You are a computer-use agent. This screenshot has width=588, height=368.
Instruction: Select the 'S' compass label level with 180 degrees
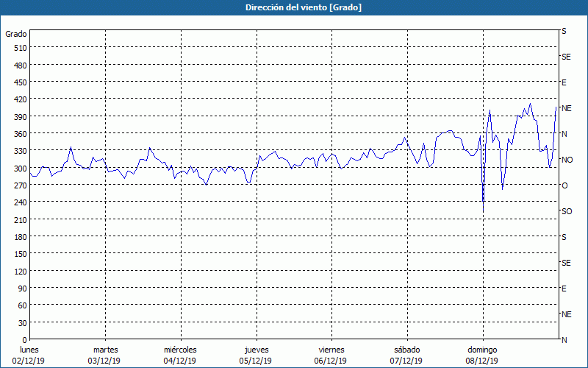coord(564,237)
